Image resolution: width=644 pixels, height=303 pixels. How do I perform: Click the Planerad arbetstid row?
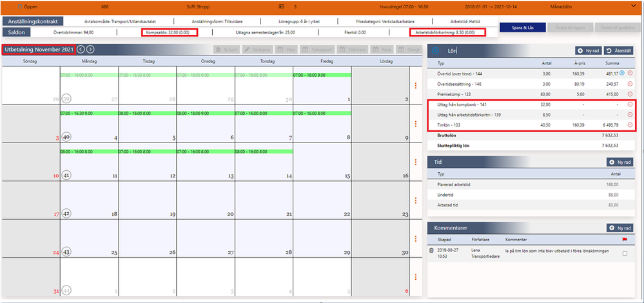pos(531,185)
